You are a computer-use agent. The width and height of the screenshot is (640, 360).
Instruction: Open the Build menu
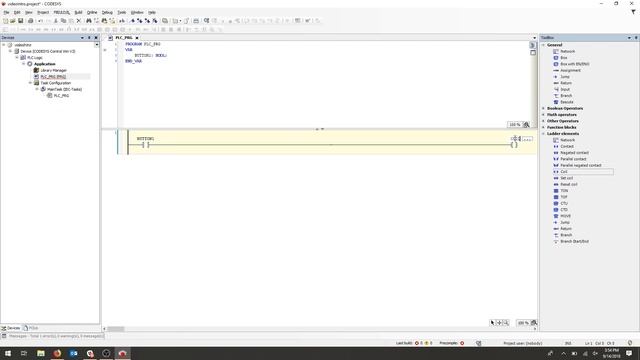tap(78, 13)
